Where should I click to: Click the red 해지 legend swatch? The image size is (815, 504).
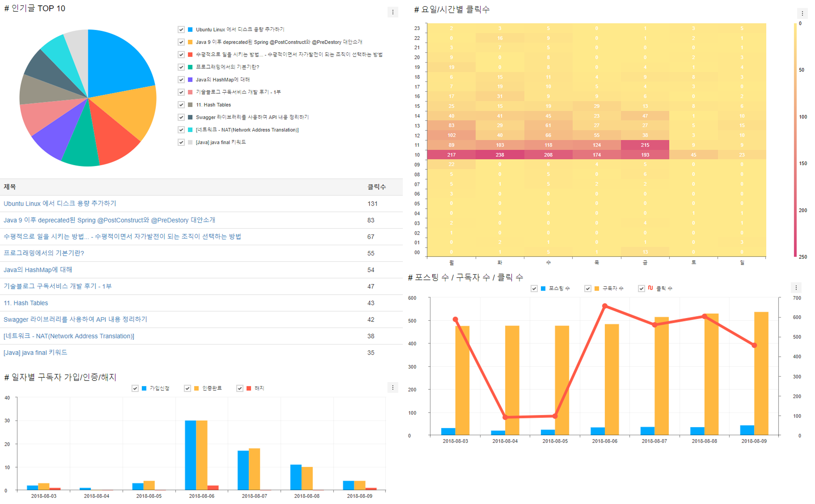(x=249, y=388)
